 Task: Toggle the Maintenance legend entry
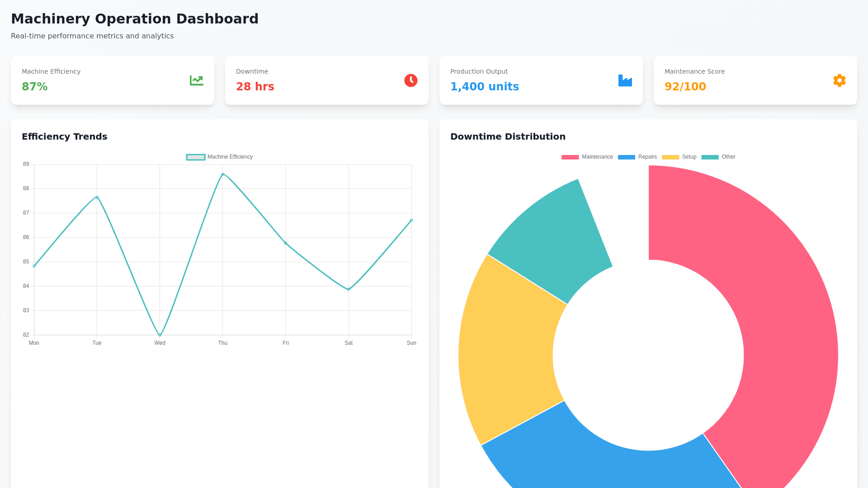click(x=587, y=157)
